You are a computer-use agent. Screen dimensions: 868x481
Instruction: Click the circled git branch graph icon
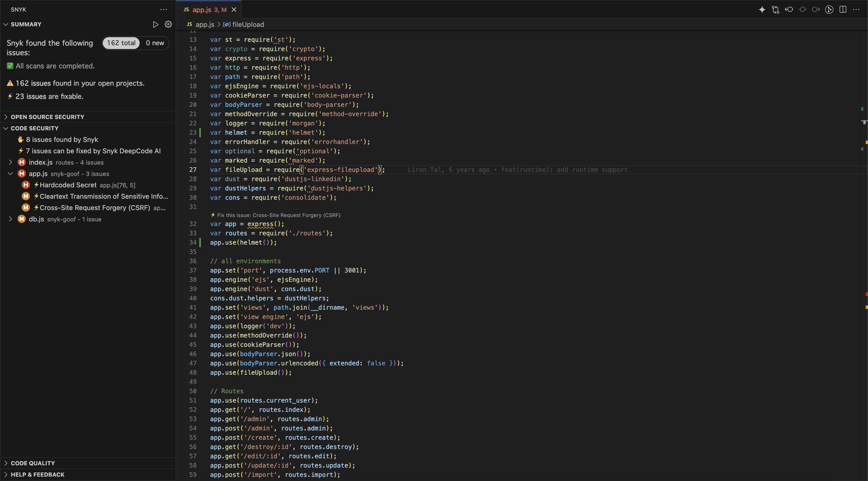click(x=829, y=10)
